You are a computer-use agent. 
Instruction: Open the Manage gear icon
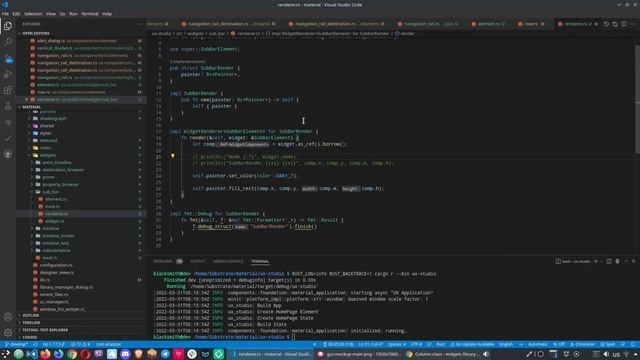pyautogui.click(x=8, y=333)
